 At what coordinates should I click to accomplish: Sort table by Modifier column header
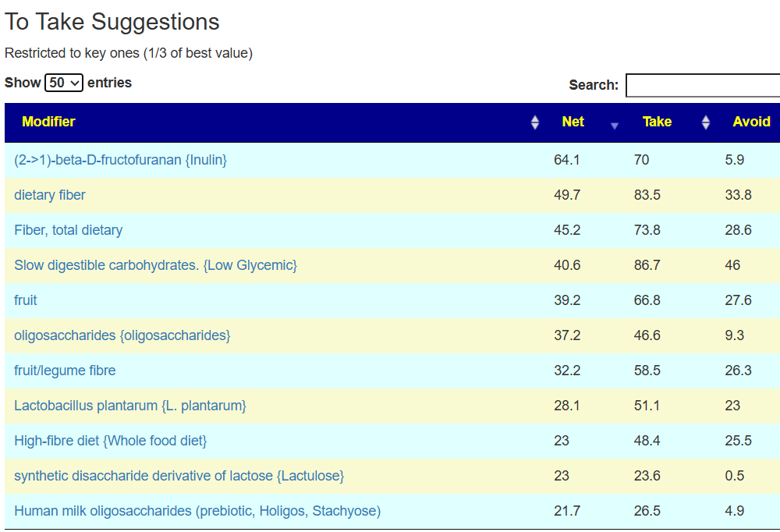point(48,122)
